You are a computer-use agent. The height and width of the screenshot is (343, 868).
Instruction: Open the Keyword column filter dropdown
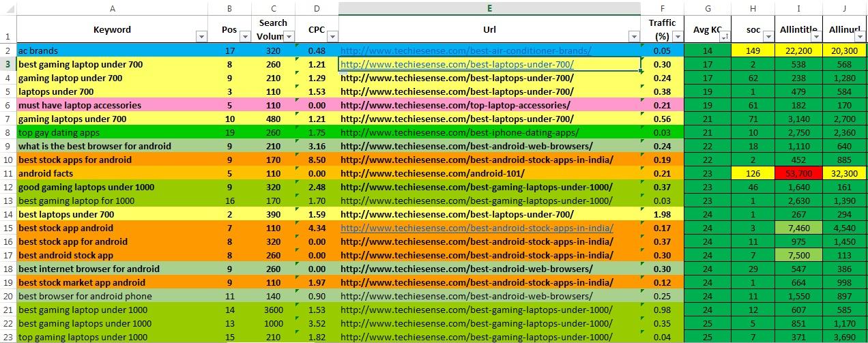pos(201,37)
